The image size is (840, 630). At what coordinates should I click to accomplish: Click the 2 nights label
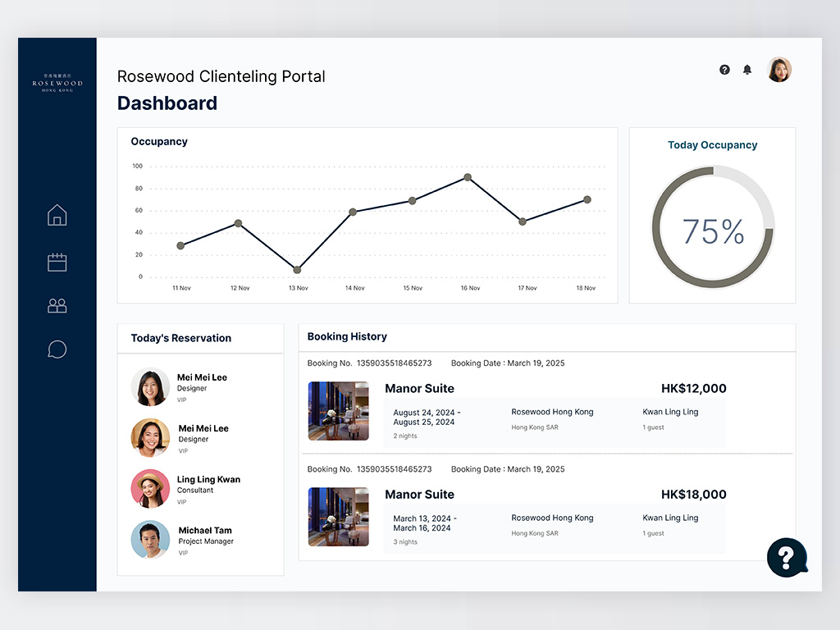point(405,436)
